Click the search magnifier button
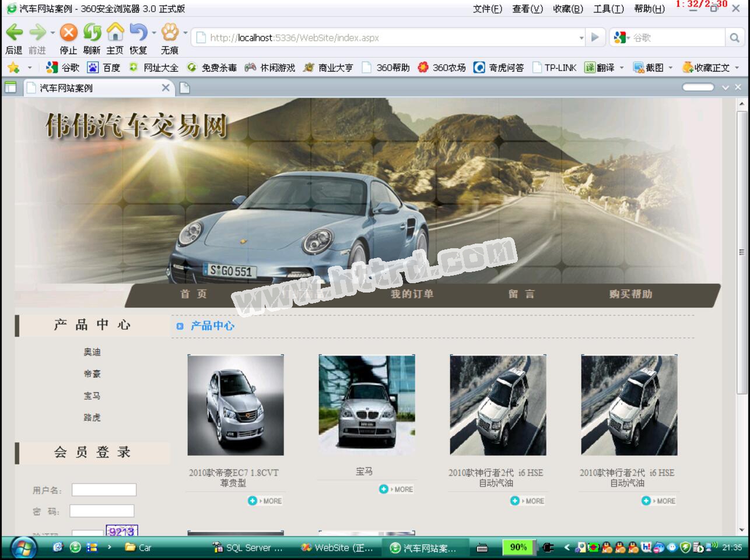750x560 pixels. tap(734, 38)
